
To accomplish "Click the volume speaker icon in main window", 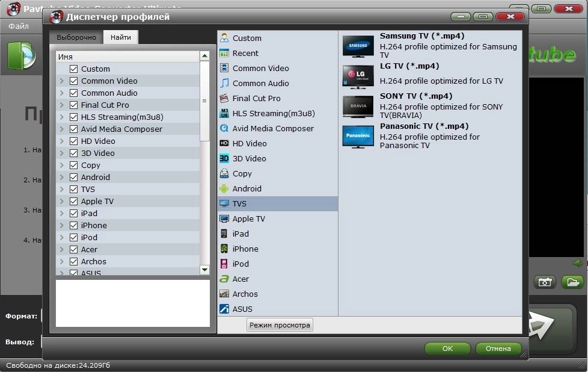I will click(578, 263).
